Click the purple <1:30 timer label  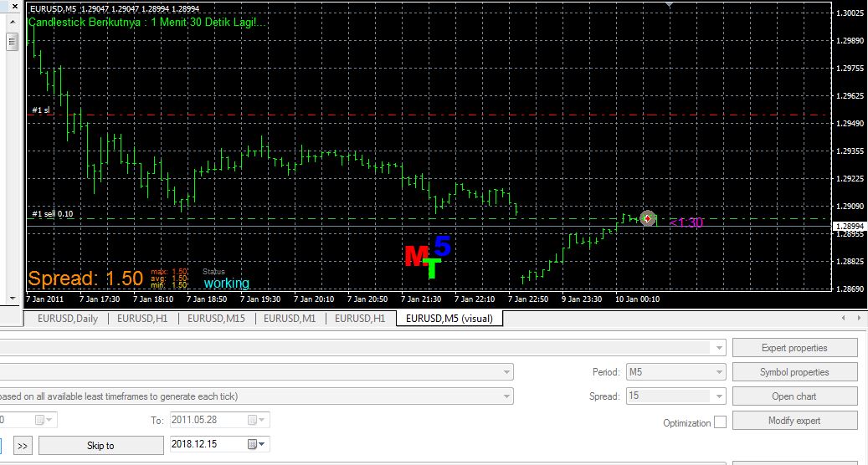(x=686, y=222)
